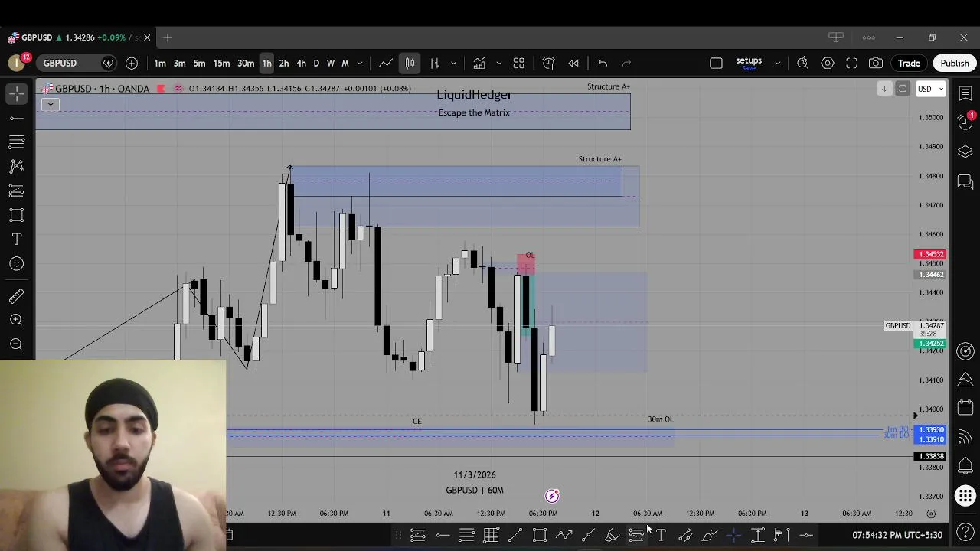Open the alerts panel with notification badge
Image resolution: width=980 pixels, height=551 pixels.
click(965, 122)
